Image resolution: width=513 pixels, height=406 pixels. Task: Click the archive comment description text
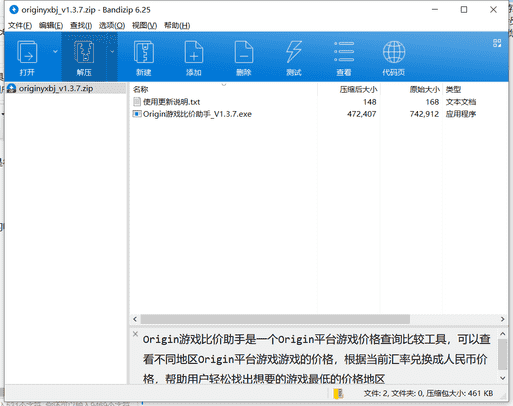point(316,359)
